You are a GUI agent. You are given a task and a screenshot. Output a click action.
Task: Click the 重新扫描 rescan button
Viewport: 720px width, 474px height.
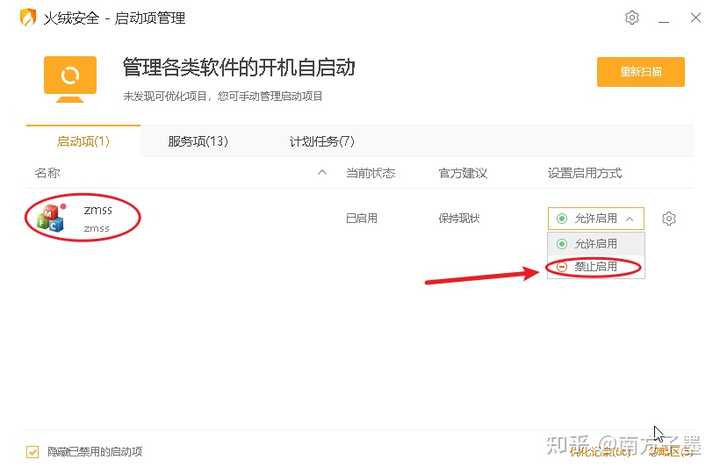(x=641, y=72)
